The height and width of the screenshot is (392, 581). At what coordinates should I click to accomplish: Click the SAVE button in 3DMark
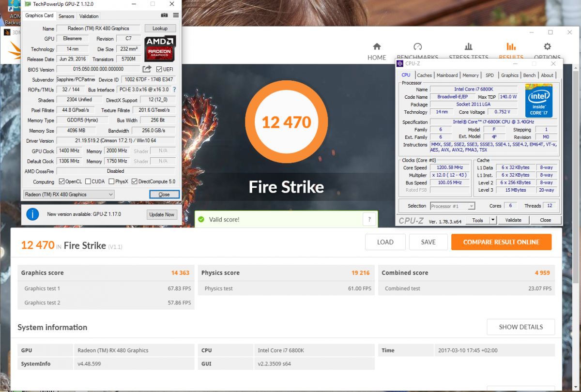click(x=428, y=242)
